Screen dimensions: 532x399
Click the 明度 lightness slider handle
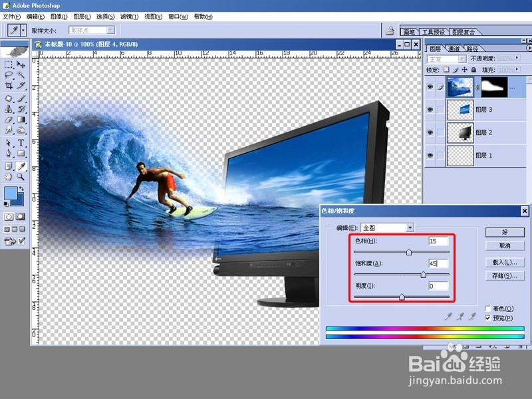point(402,297)
